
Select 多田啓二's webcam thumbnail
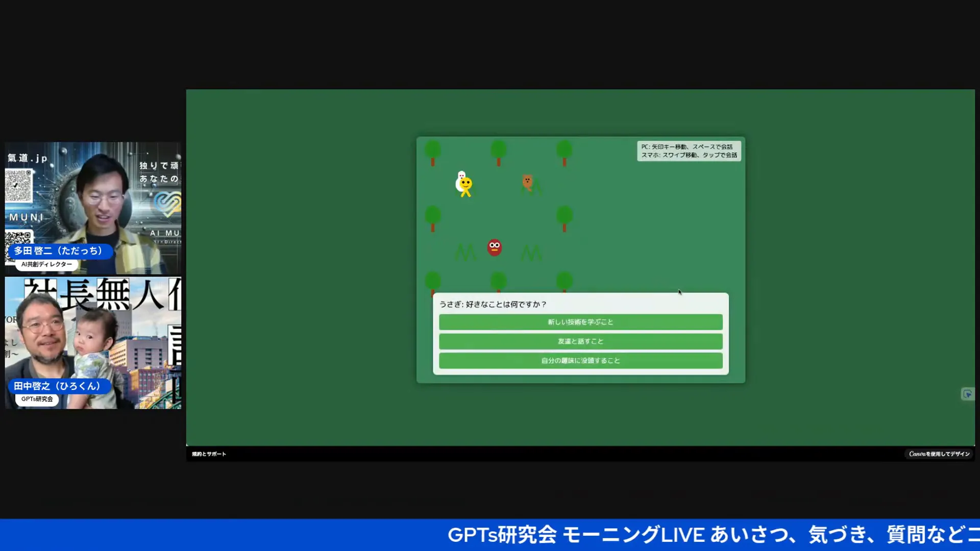coord(93,208)
